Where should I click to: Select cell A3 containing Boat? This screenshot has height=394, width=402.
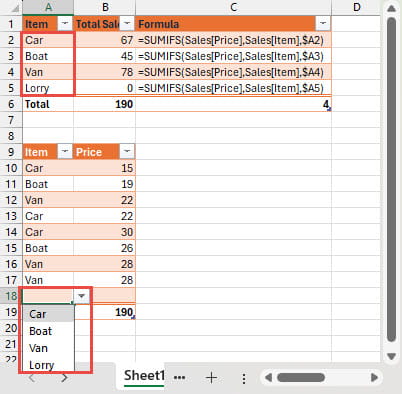click(x=48, y=56)
